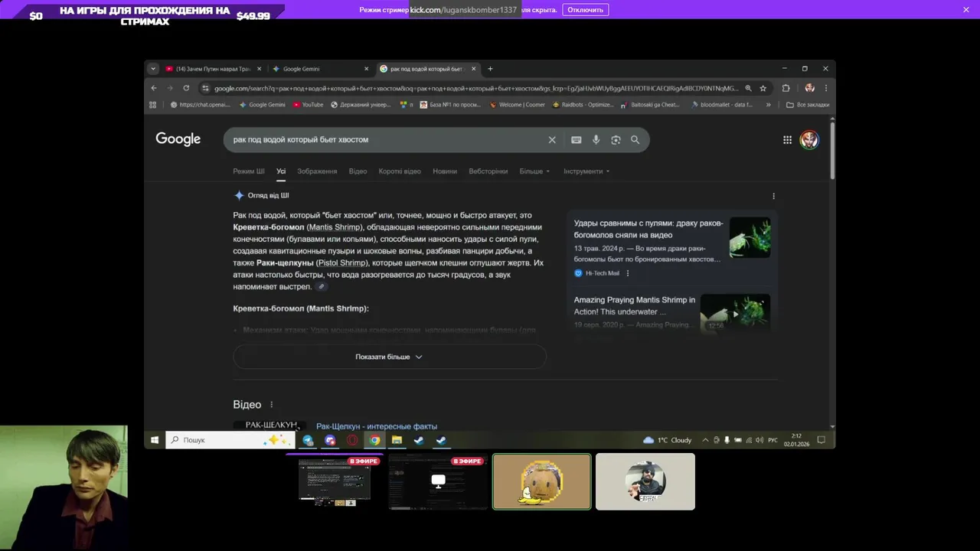Select the man with sunglasses stream thumbnail

pos(645,482)
